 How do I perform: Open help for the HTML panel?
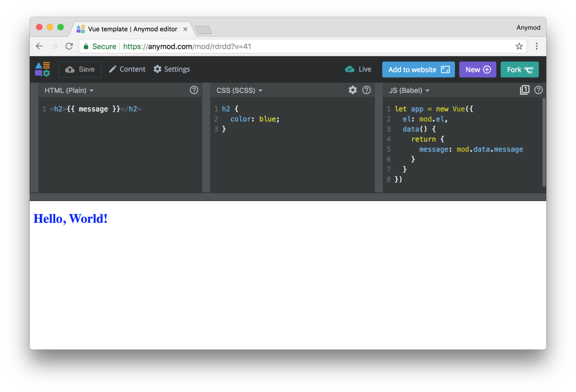(194, 90)
